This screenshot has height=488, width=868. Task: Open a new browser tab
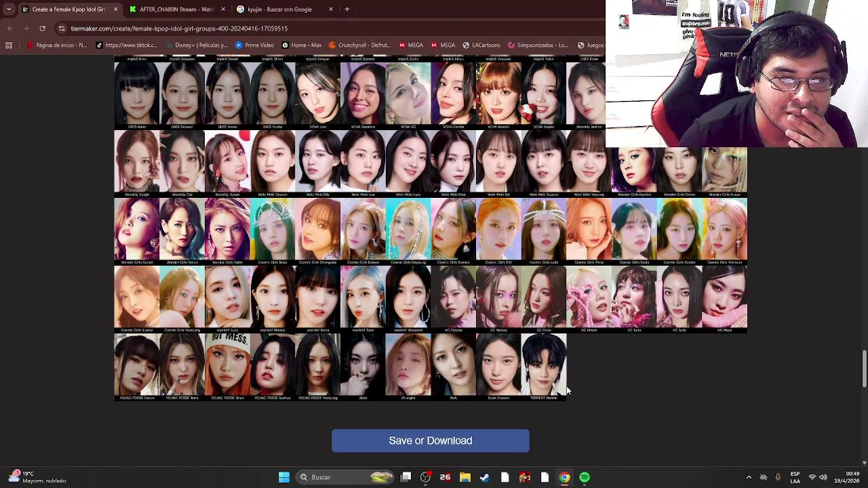coord(347,9)
